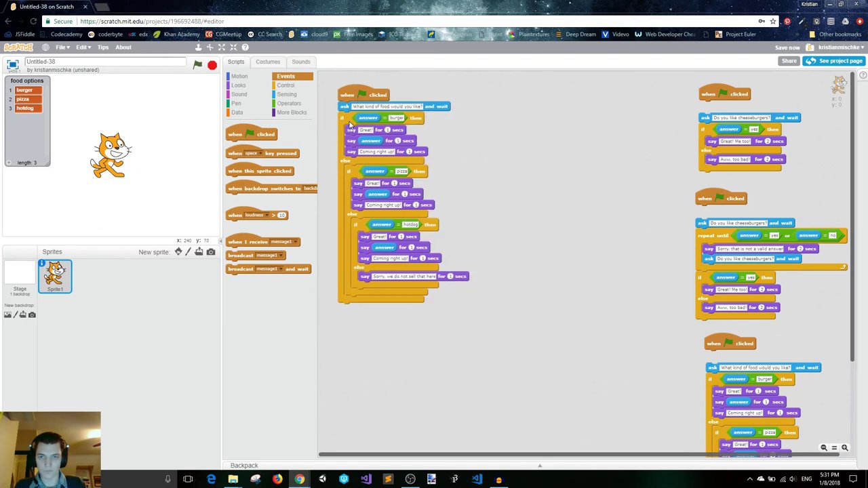Click the See project page button
The height and width of the screenshot is (488, 868).
click(x=833, y=61)
